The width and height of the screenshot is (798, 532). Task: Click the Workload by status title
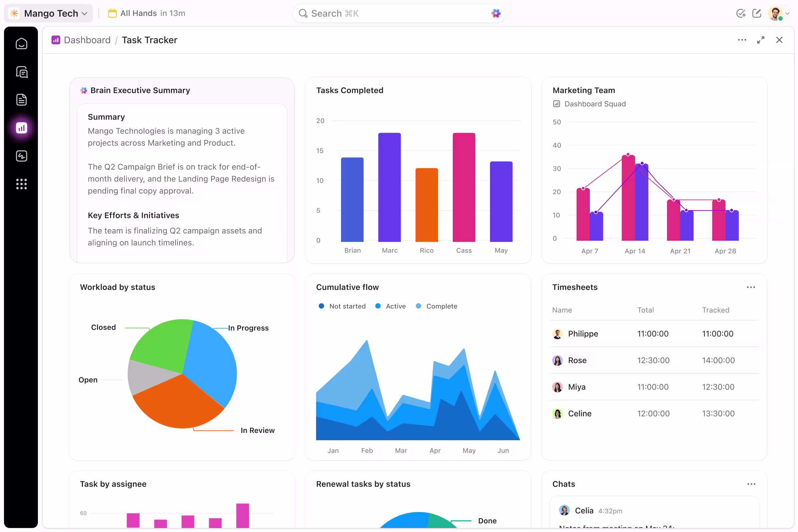click(x=117, y=287)
